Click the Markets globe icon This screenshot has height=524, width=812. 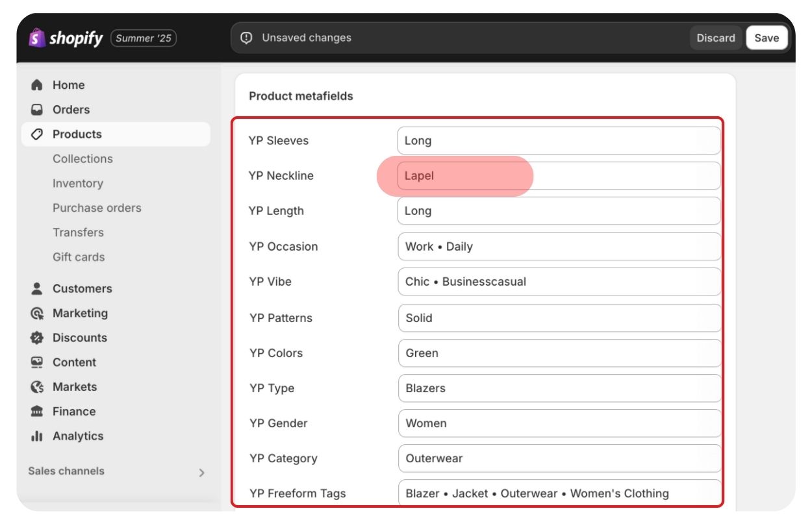coord(37,387)
